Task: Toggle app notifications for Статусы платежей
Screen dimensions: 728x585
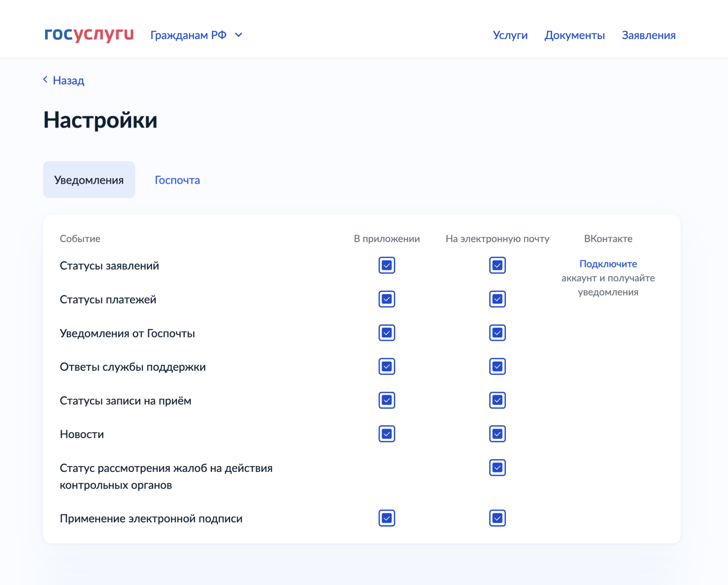Action: coord(386,299)
